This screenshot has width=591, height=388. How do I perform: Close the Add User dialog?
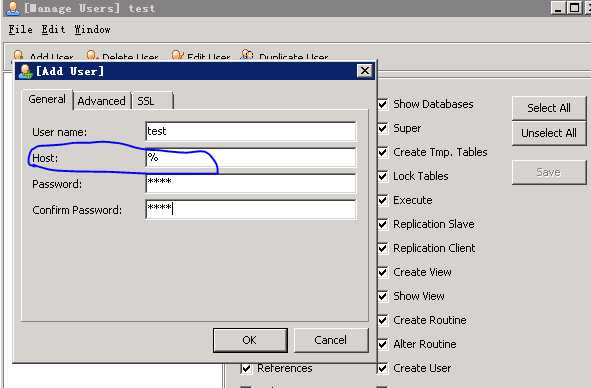click(365, 71)
